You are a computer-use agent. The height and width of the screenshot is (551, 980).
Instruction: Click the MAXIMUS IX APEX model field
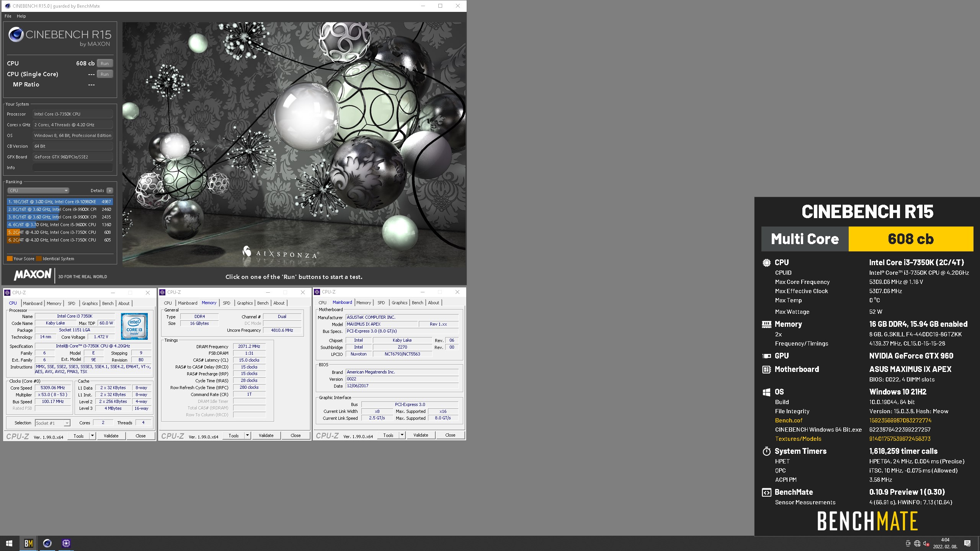click(381, 324)
